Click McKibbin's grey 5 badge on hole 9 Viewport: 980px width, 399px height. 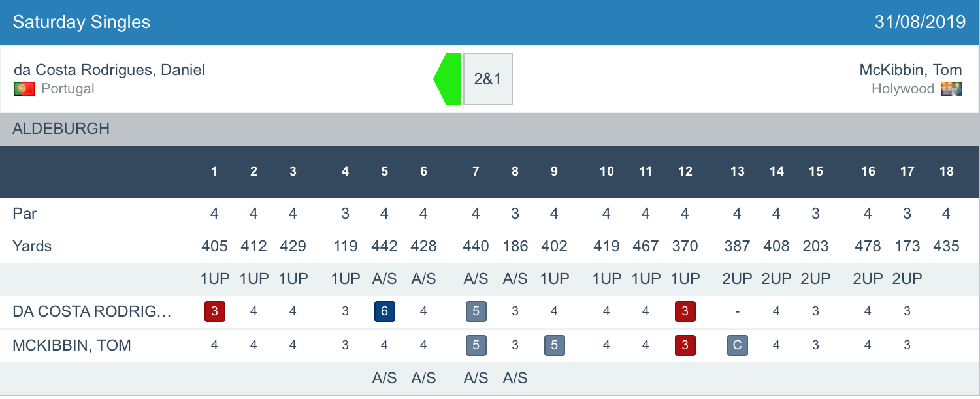click(x=554, y=345)
